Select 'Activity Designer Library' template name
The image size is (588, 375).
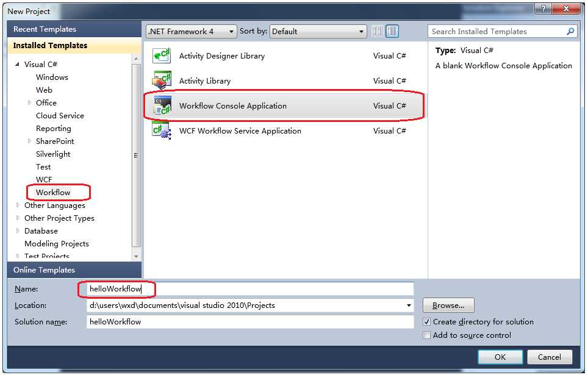tap(222, 56)
